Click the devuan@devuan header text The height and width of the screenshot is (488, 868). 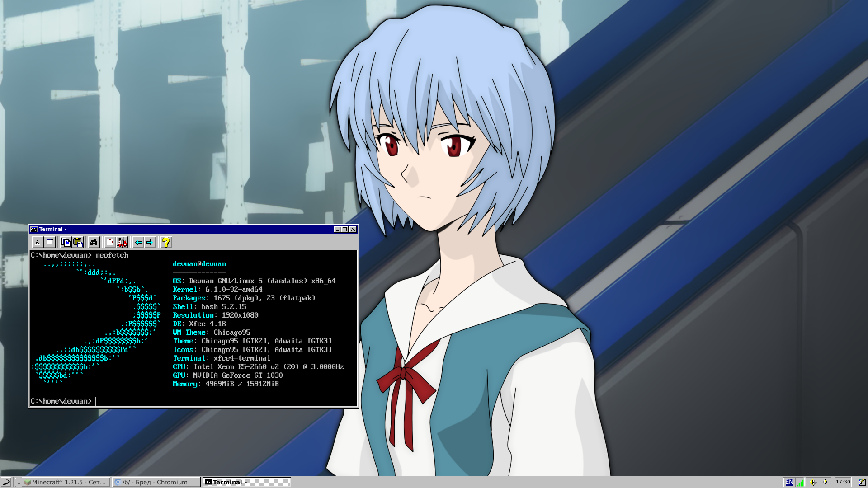(x=199, y=264)
